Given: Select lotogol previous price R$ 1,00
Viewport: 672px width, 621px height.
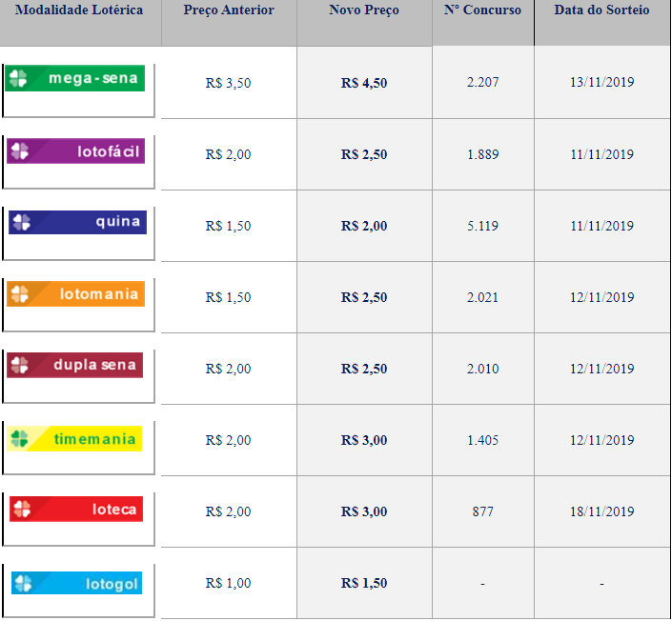Looking at the screenshot, I should tap(229, 583).
